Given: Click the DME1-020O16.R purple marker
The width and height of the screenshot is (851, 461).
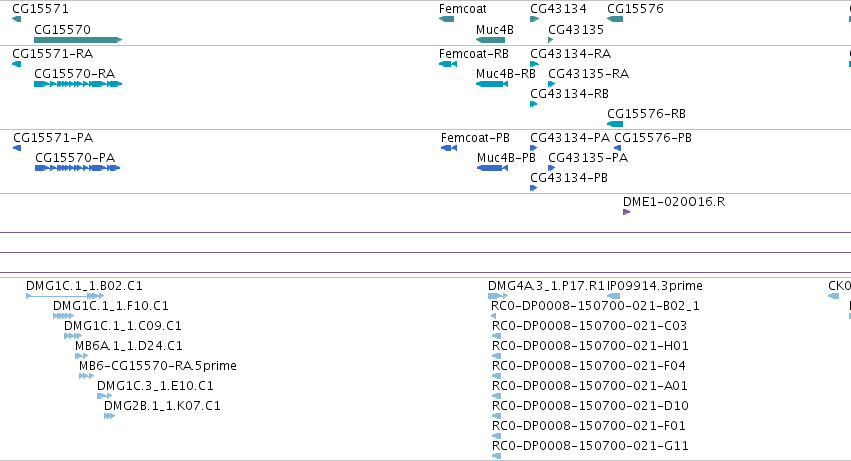Looking at the screenshot, I should click(626, 212).
